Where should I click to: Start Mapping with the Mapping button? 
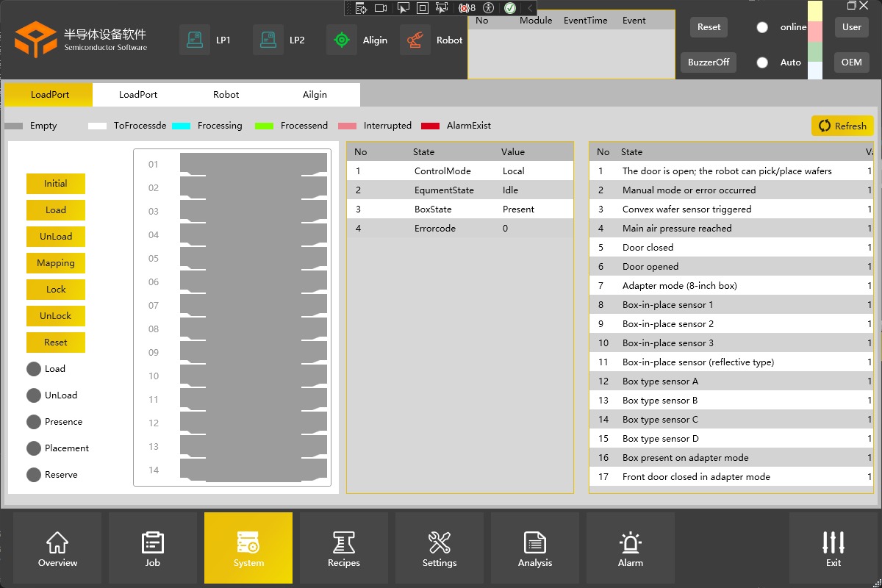tap(56, 263)
